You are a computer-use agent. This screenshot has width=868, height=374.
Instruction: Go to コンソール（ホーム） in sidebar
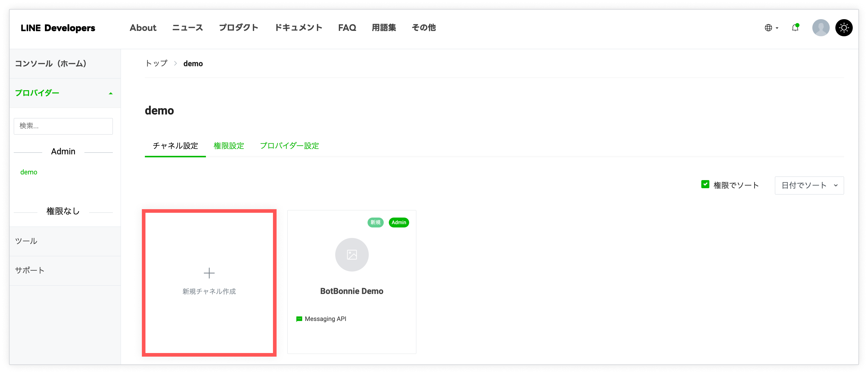tap(65, 64)
